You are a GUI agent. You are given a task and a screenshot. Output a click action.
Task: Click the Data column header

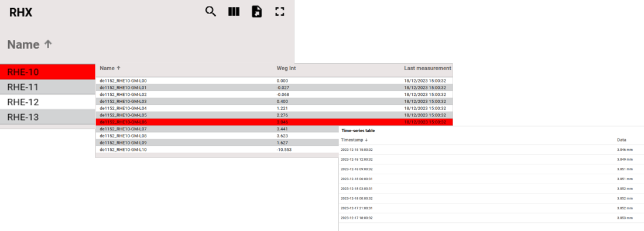coord(621,140)
